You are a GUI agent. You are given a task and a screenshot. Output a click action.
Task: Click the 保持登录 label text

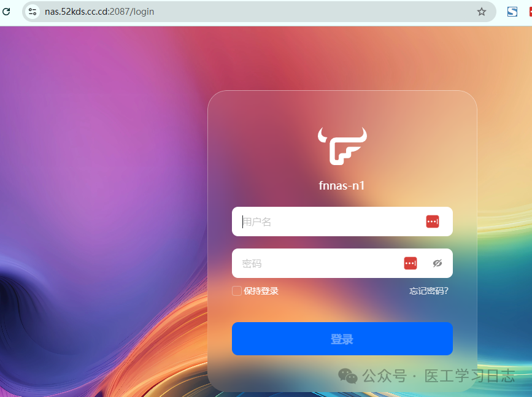click(261, 291)
